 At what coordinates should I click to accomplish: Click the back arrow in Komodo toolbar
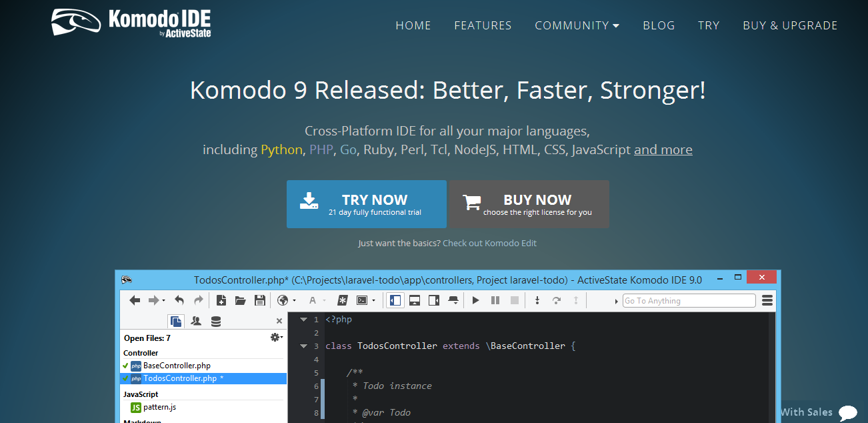coord(135,301)
